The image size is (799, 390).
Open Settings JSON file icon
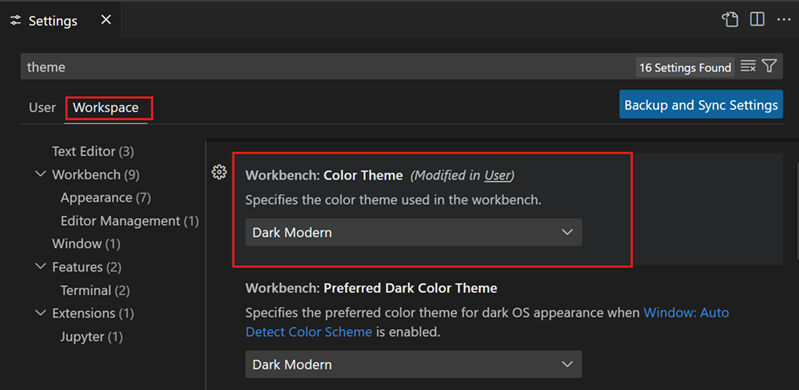click(x=730, y=20)
